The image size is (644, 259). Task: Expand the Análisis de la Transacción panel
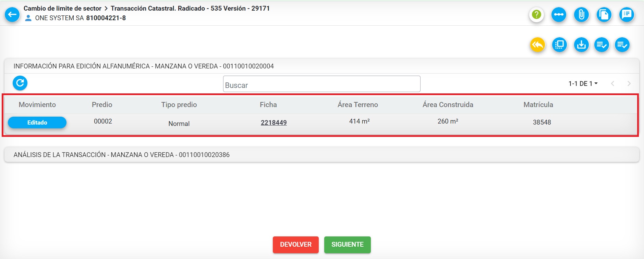(321, 155)
